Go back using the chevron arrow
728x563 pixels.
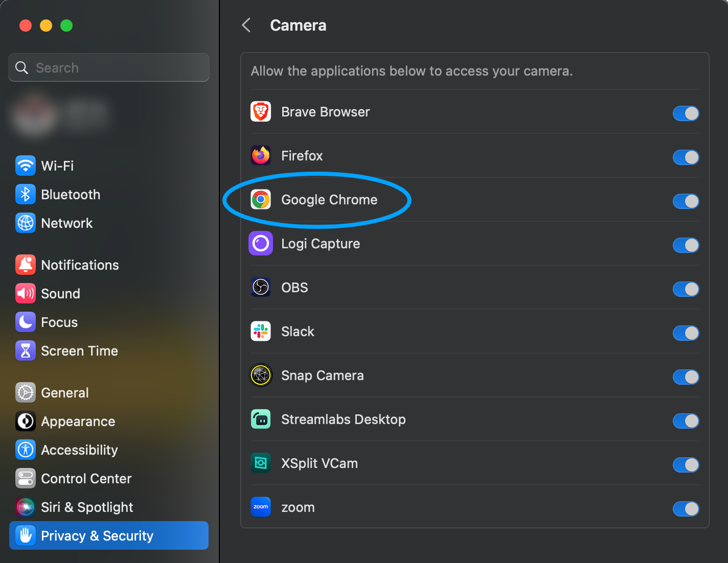(246, 25)
